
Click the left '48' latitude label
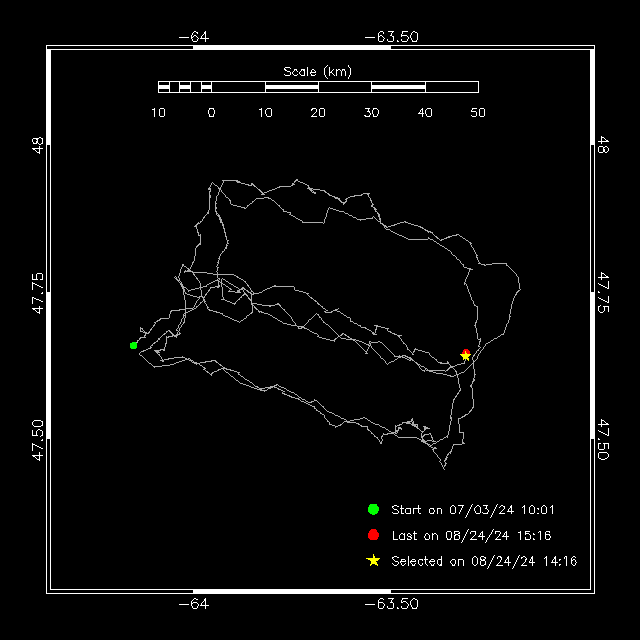coord(38,145)
